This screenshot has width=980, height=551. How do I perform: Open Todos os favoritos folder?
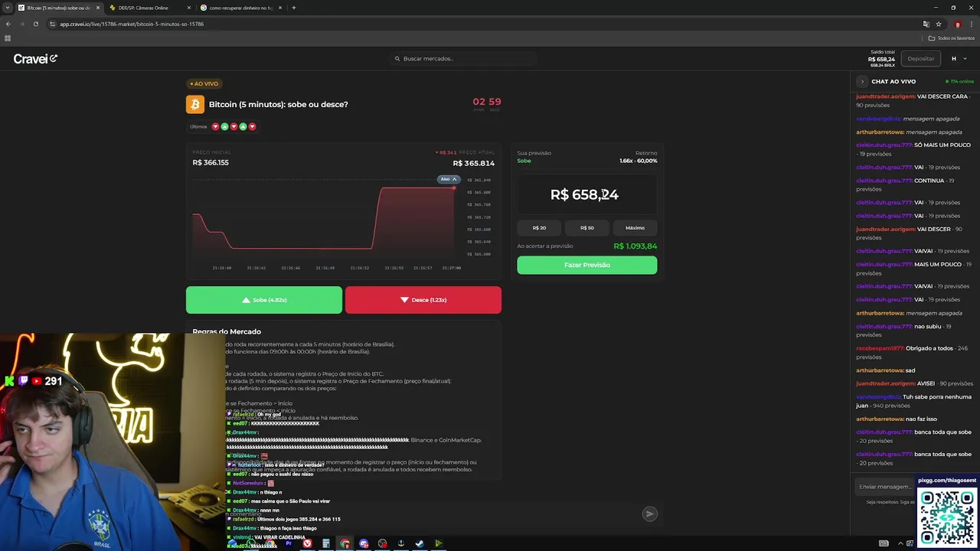pyautogui.click(x=952, y=37)
